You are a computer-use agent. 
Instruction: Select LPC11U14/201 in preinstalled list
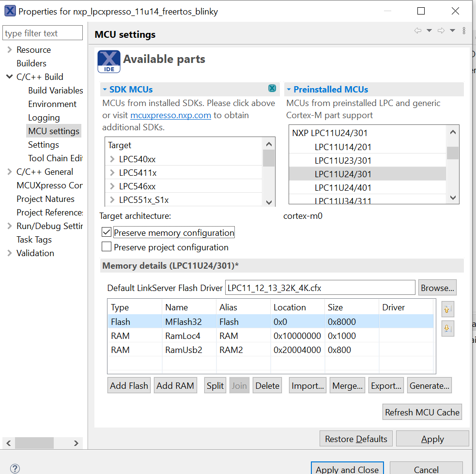click(x=367, y=147)
